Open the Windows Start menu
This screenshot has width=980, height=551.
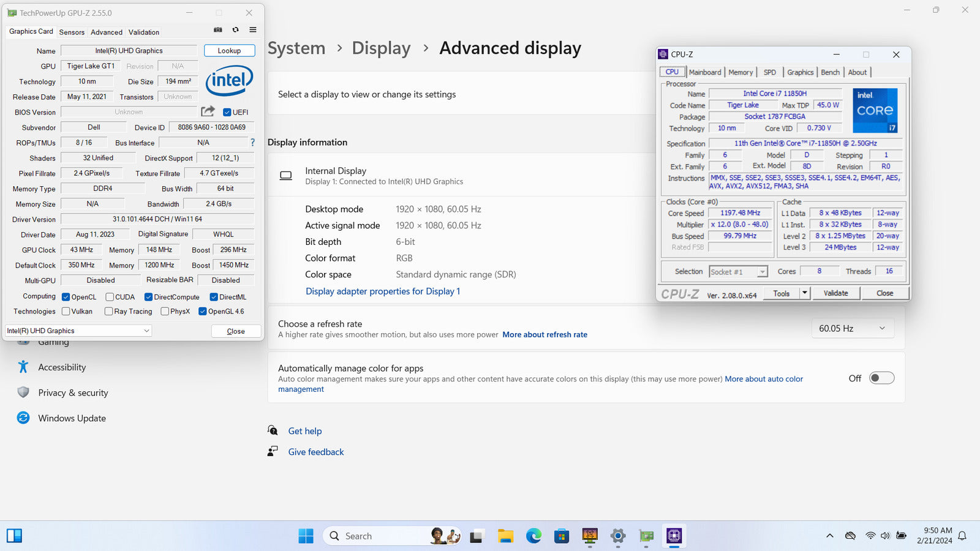tap(306, 536)
